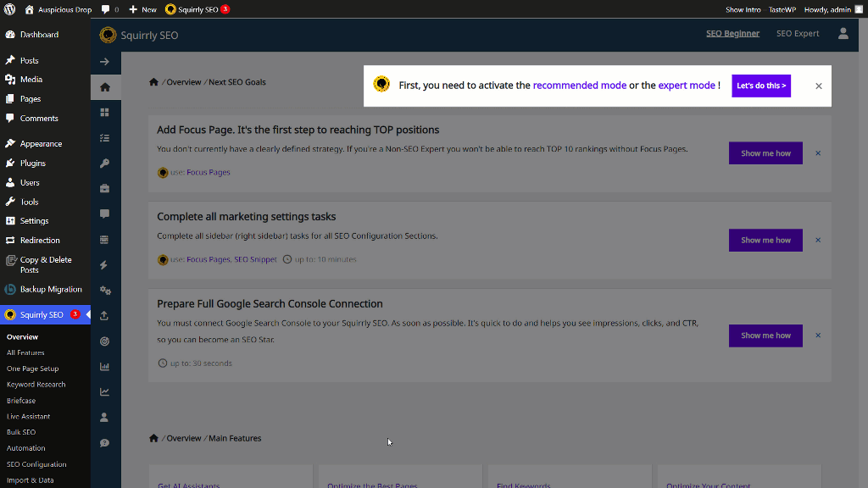Screen dimensions: 868x488
Task: Open the New content menu in admin bar
Action: (x=142, y=9)
